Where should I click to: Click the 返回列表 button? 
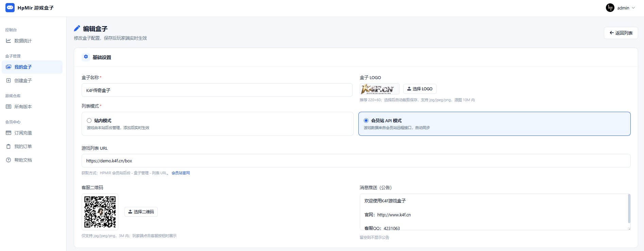[621, 33]
